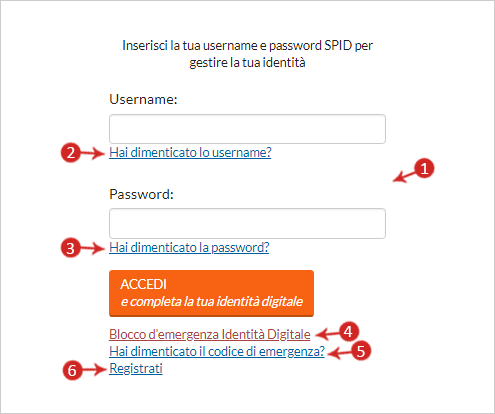This screenshot has height=414, width=495.
Task: Focus the Username text field
Action: coord(247,129)
